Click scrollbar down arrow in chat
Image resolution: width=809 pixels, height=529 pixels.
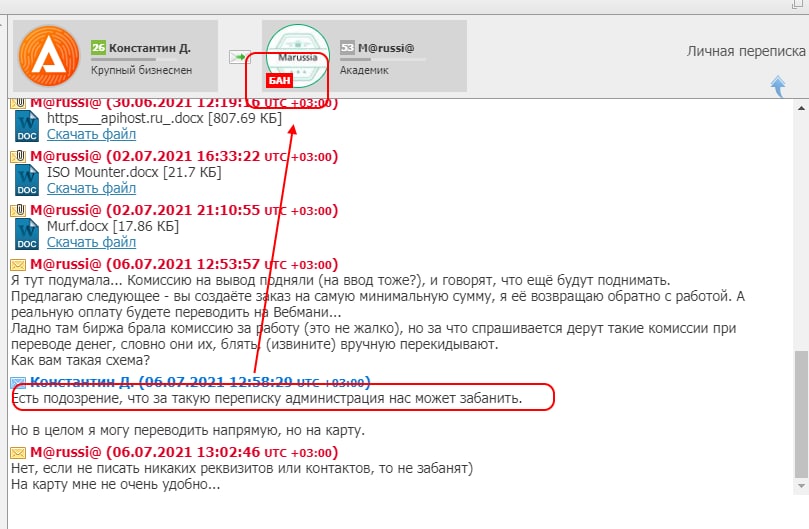(801, 486)
